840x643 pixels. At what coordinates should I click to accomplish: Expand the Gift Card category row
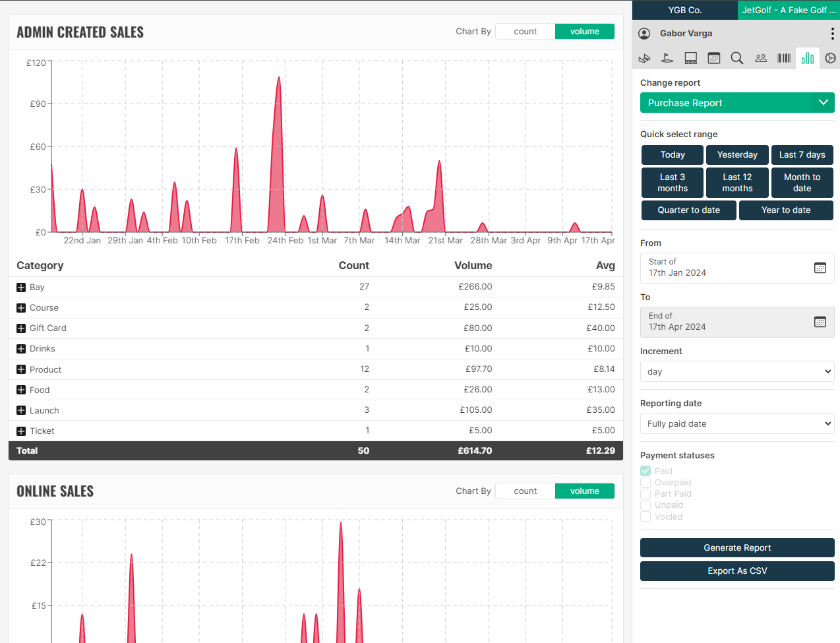(21, 328)
